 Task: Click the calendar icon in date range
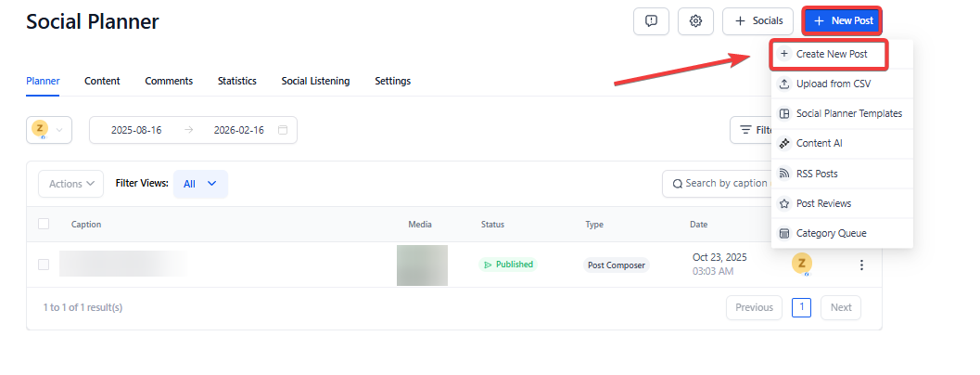[283, 130]
